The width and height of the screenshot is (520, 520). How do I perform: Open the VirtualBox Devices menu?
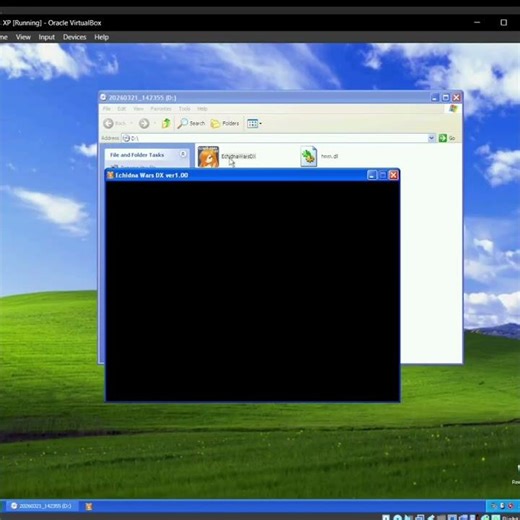(74, 37)
